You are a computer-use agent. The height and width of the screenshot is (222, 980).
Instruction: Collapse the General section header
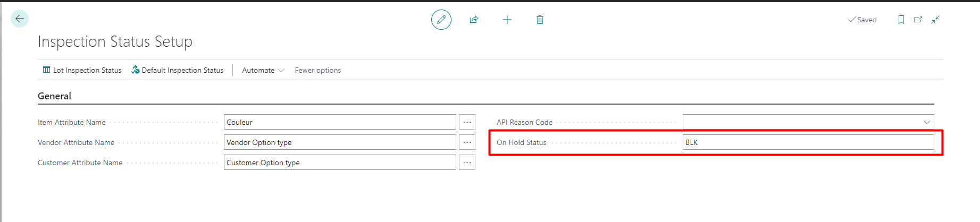pos(54,96)
